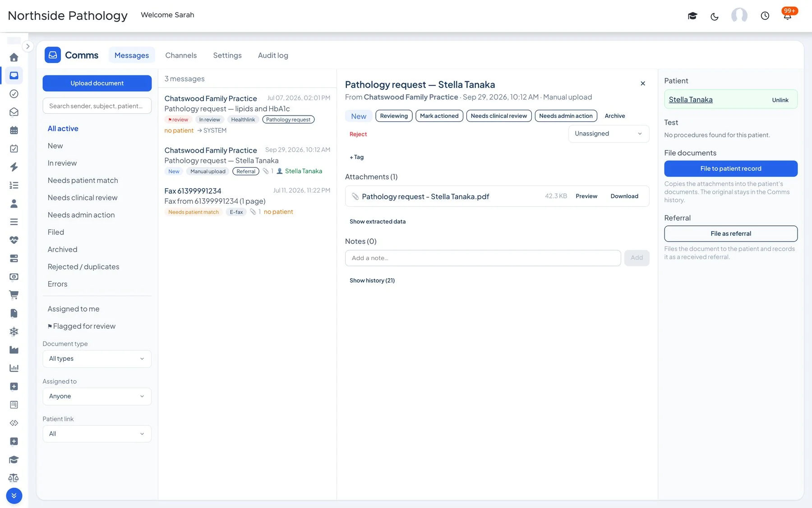Expand Show extracted data

coord(378,221)
